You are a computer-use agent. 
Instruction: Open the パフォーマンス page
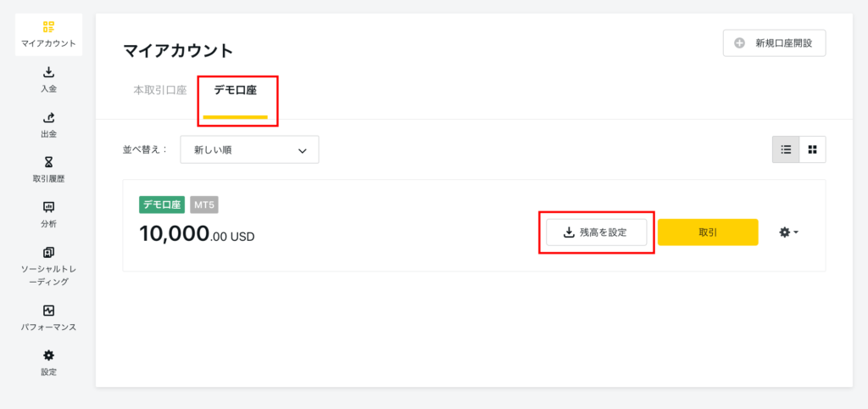tap(48, 318)
